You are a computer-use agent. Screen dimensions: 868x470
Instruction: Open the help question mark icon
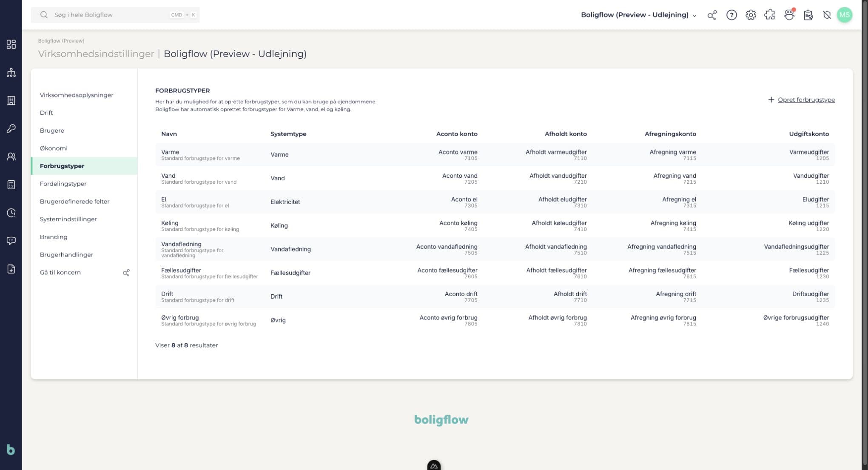click(731, 15)
